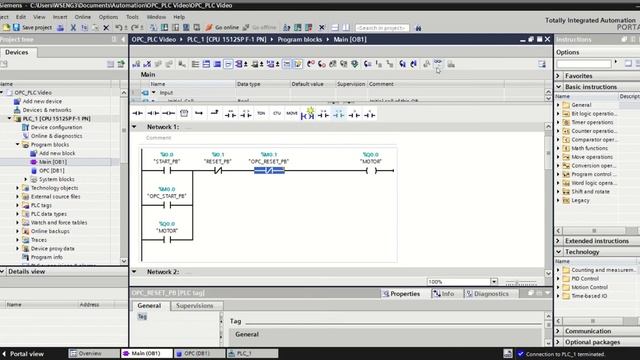The width and height of the screenshot is (640, 360).
Task: Click the download to device icon
Action: [x=164, y=28]
